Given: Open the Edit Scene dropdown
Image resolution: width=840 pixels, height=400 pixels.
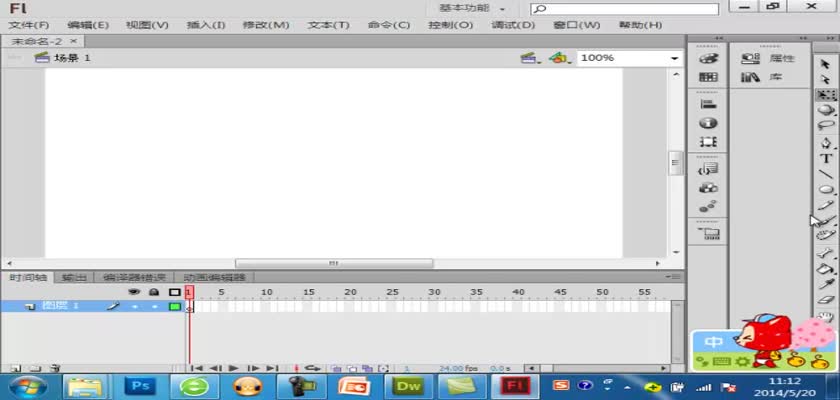Looking at the screenshot, I should pyautogui.click(x=529, y=58).
